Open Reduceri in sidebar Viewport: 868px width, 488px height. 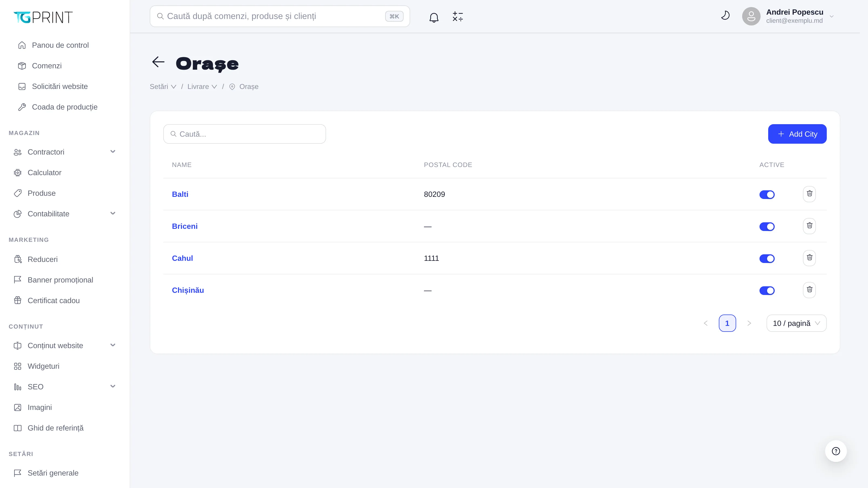[x=43, y=259]
